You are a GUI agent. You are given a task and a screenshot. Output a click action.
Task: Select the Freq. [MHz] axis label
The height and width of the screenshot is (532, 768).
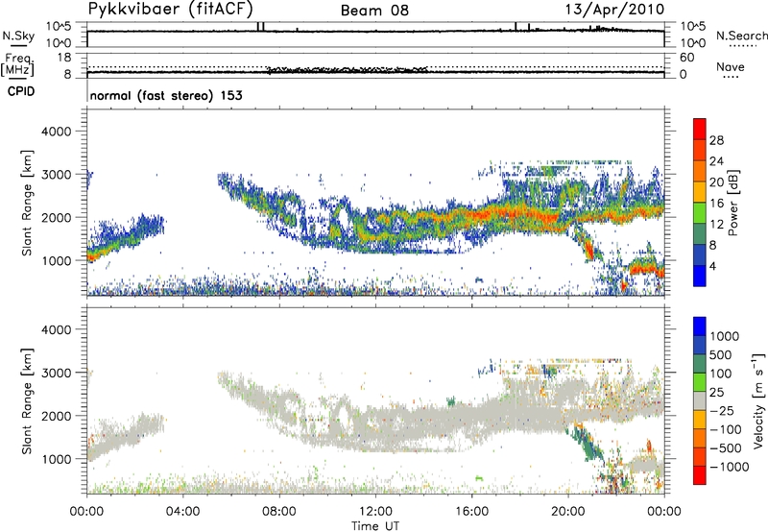[18, 64]
